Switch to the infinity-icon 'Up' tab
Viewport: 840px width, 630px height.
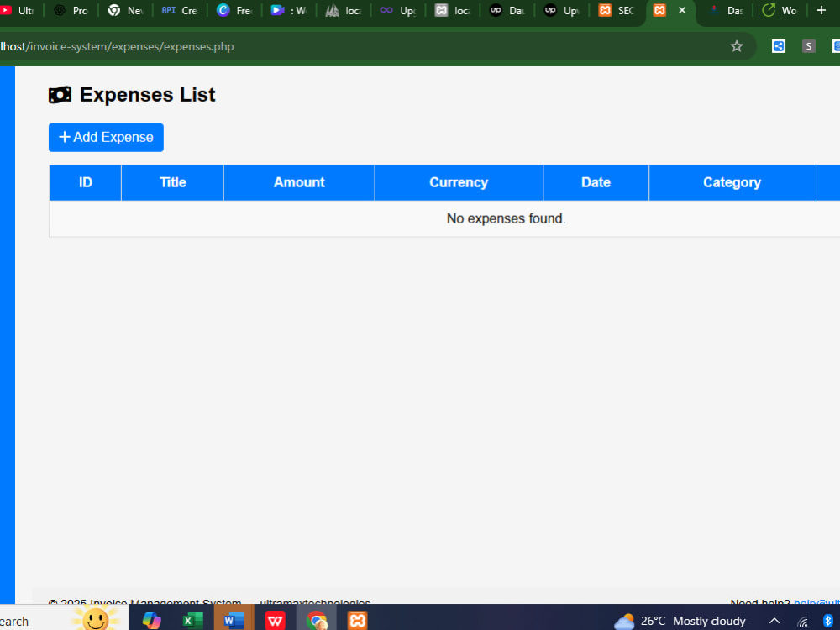[398, 10]
